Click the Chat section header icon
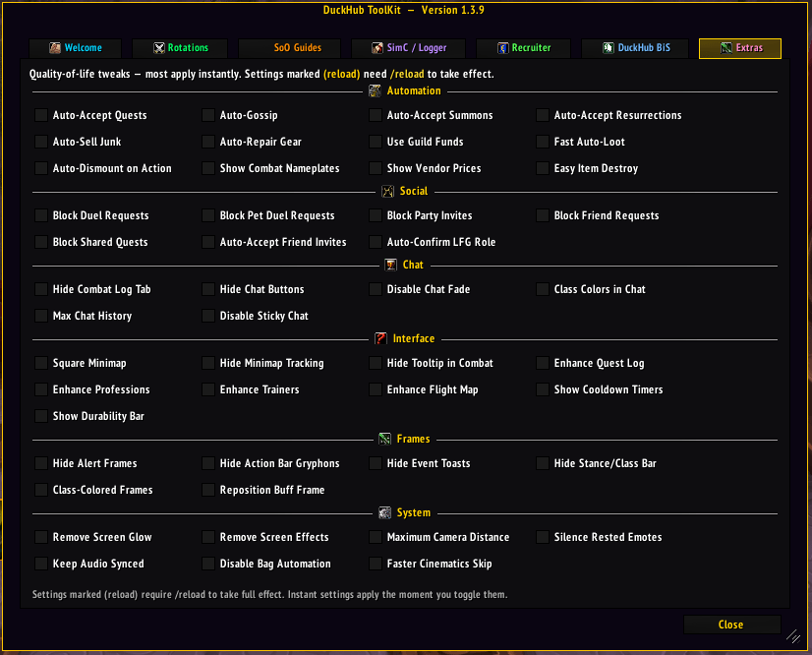Viewport: 812px width, 655px height. 391,266
